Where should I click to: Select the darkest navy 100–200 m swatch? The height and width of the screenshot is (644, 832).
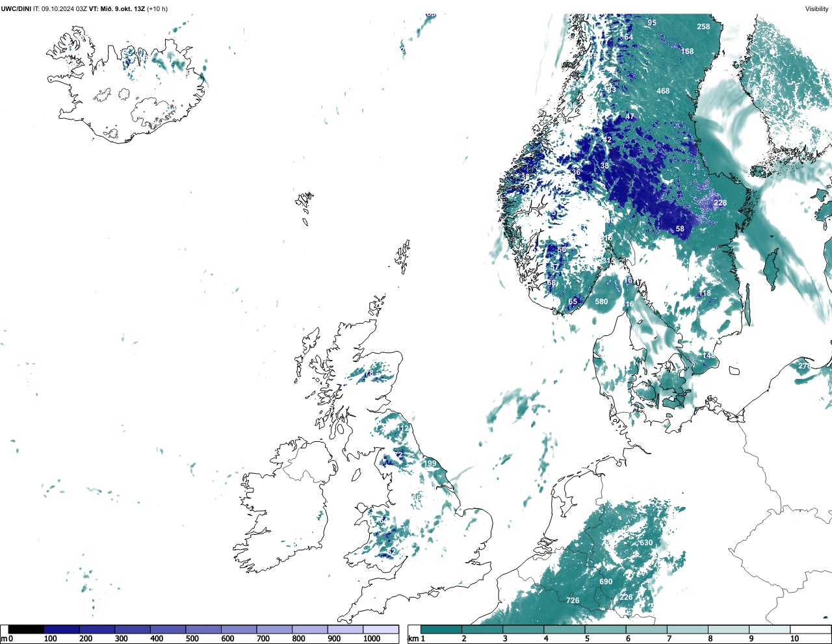tap(62, 629)
